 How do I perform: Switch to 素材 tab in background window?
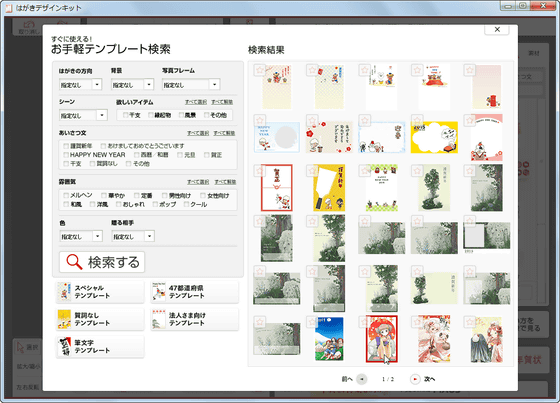534,53
